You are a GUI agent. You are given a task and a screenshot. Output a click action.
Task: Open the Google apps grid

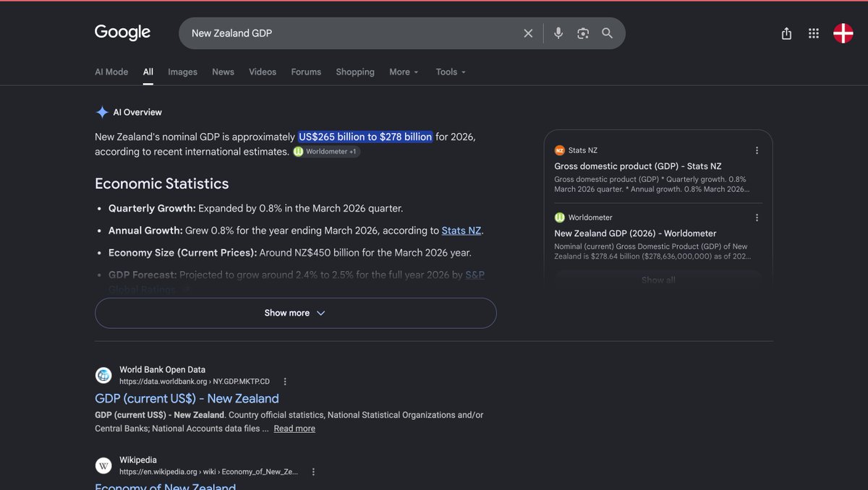[814, 33]
